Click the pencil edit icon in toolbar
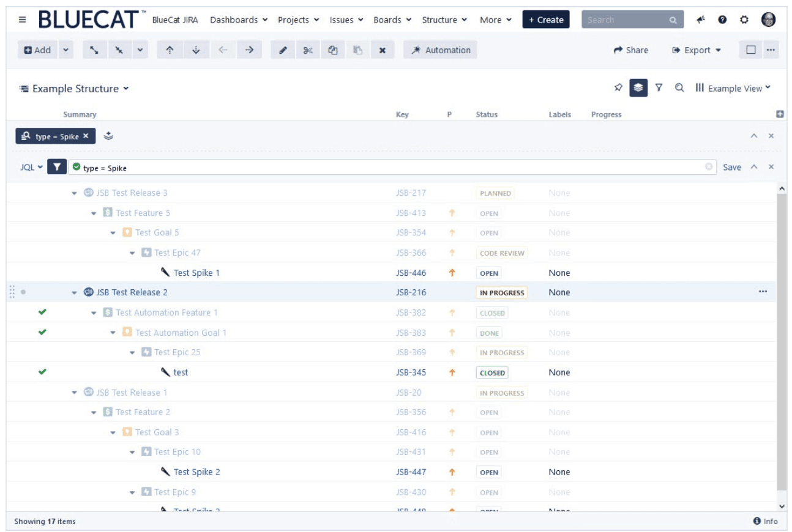Image resolution: width=792 pixels, height=532 pixels. pyautogui.click(x=283, y=50)
